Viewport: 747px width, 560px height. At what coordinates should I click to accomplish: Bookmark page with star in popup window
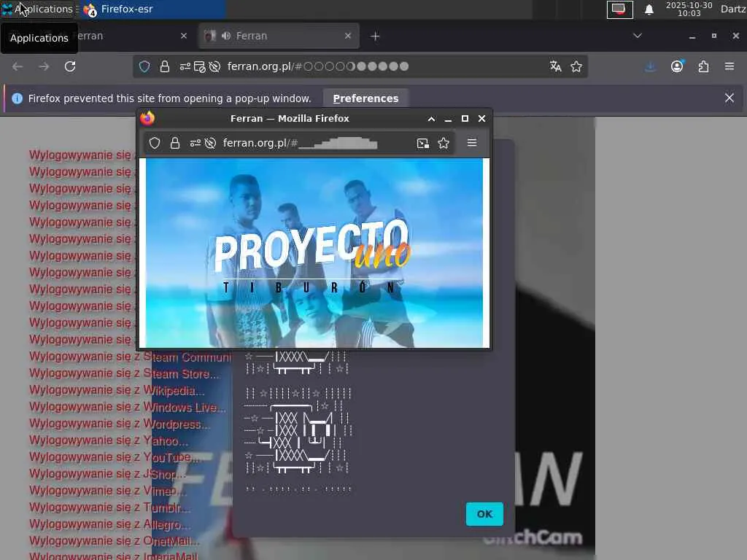[x=444, y=143]
